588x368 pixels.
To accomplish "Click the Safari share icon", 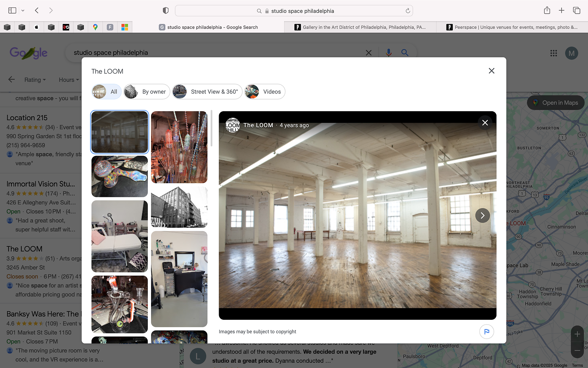I will [x=547, y=11].
